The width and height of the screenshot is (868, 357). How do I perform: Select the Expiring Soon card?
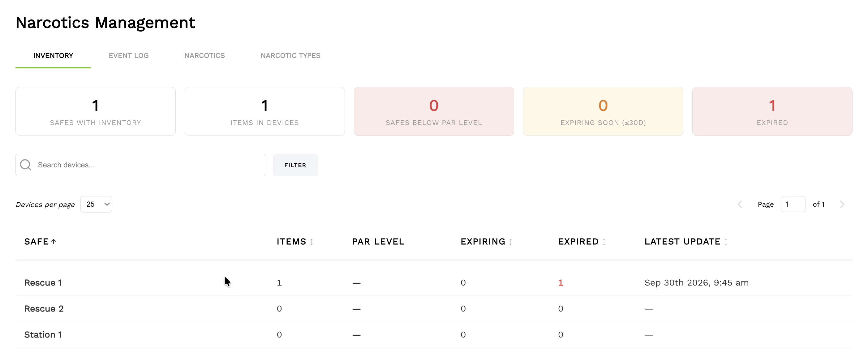pos(603,112)
